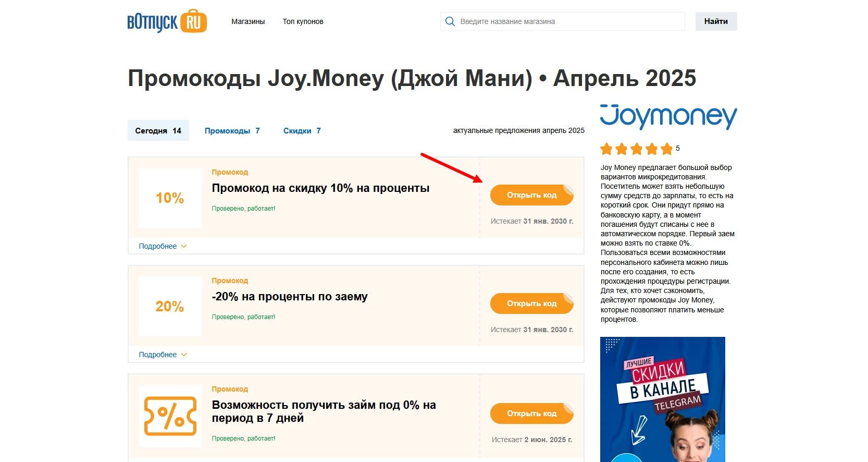Click the Joymoney brand logo
Viewport: 868px width, 462px height.
667,117
